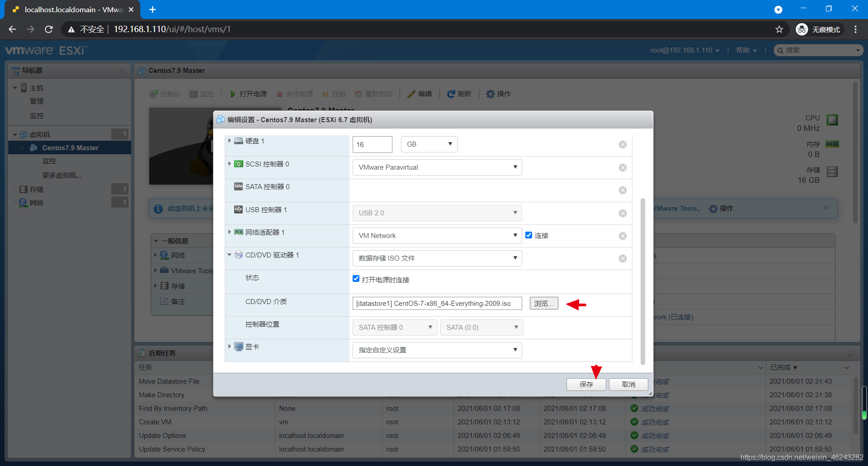
Task: Click the gear 操作 link in the banner
Action: [721, 209]
